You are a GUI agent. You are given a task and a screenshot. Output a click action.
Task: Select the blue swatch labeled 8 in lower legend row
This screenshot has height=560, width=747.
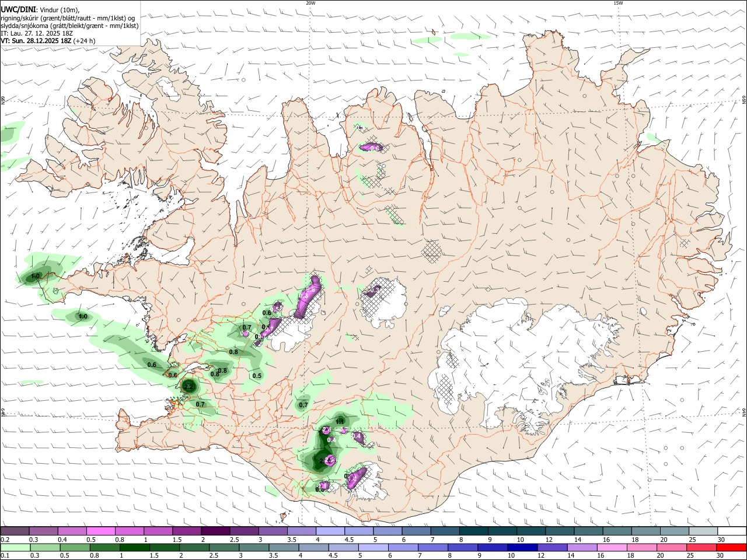click(x=462, y=548)
